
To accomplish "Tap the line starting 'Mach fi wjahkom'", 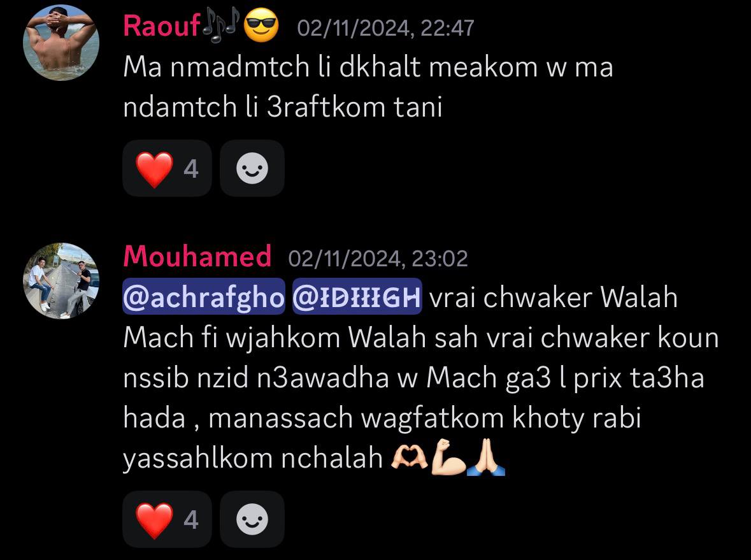I will (x=421, y=338).
